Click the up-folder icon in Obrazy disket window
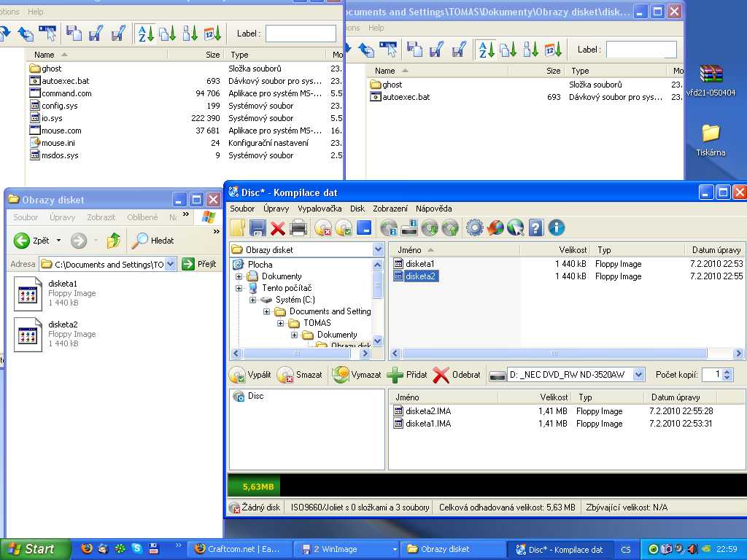 (114, 240)
